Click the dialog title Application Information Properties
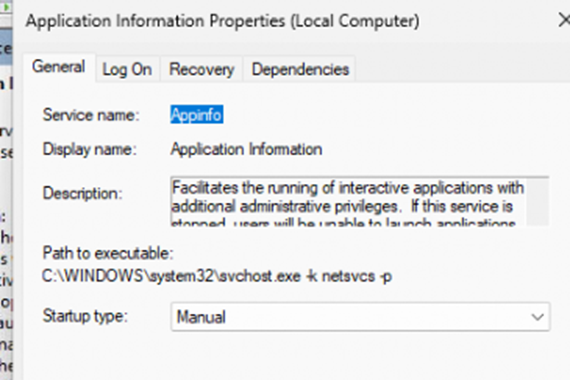Image resolution: width=570 pixels, height=380 pixels. (222, 21)
